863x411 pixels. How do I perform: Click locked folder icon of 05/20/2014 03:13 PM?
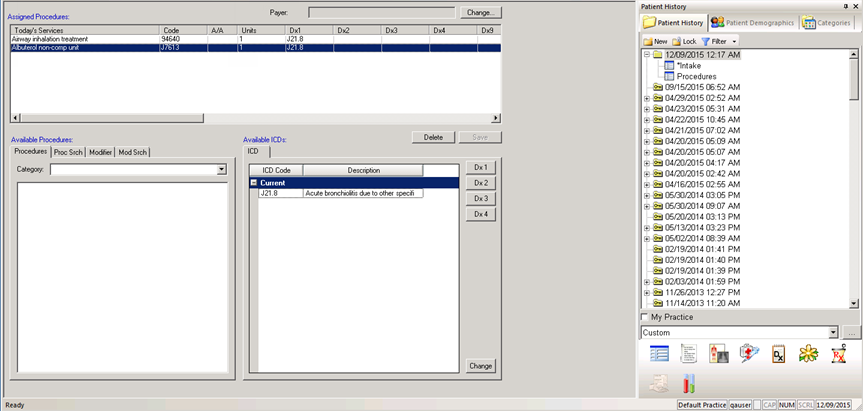[x=658, y=217]
